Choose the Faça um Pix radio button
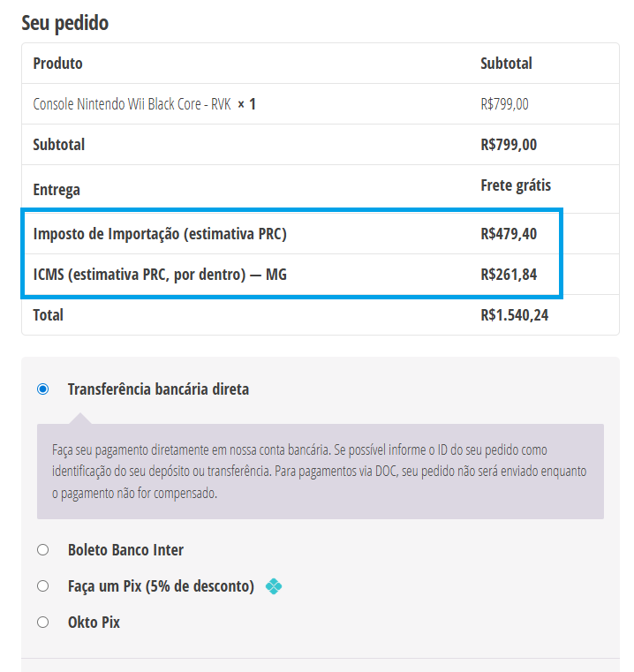Image resolution: width=634 pixels, height=672 pixels. pyautogui.click(x=43, y=586)
